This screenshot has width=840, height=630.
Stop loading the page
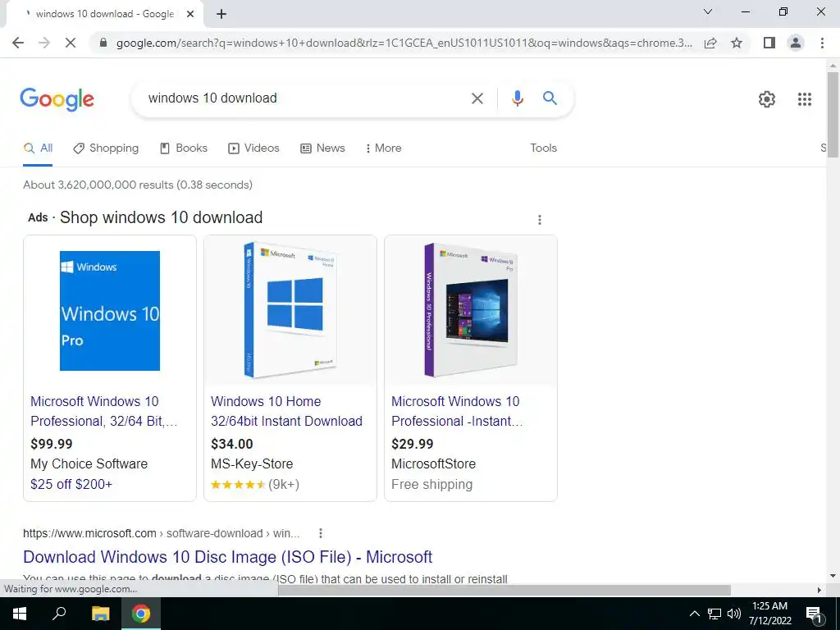[x=71, y=43]
